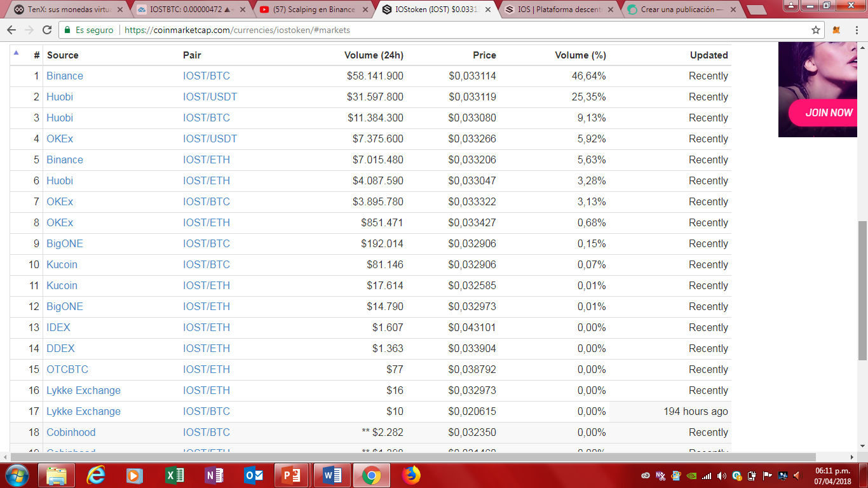
Task: Select the IOStoken (IOST) tab
Action: point(438,10)
